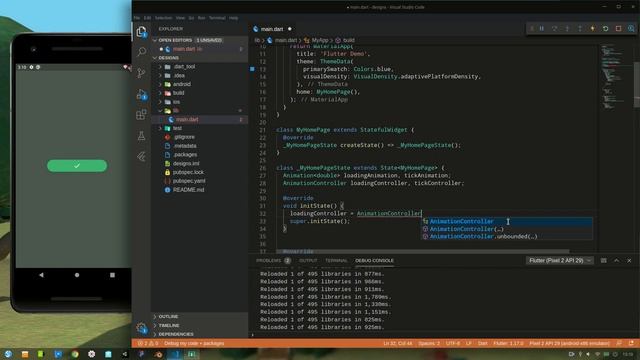Open the Manage gear in activity bar
The width and height of the screenshot is (640, 360).
pos(141,327)
